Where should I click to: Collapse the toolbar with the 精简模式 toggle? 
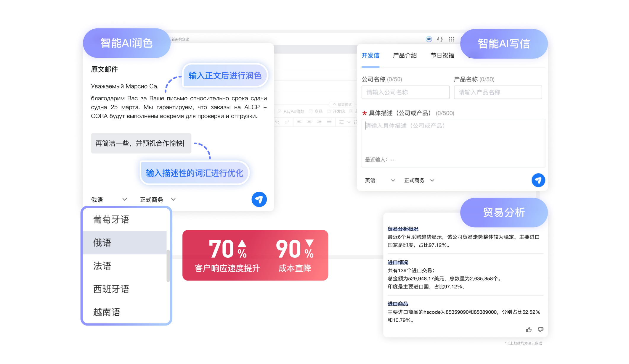click(342, 104)
